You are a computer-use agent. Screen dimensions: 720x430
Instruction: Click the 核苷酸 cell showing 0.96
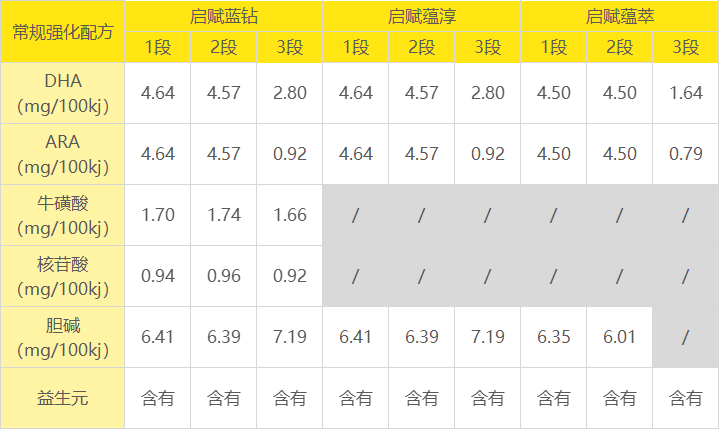click(224, 276)
